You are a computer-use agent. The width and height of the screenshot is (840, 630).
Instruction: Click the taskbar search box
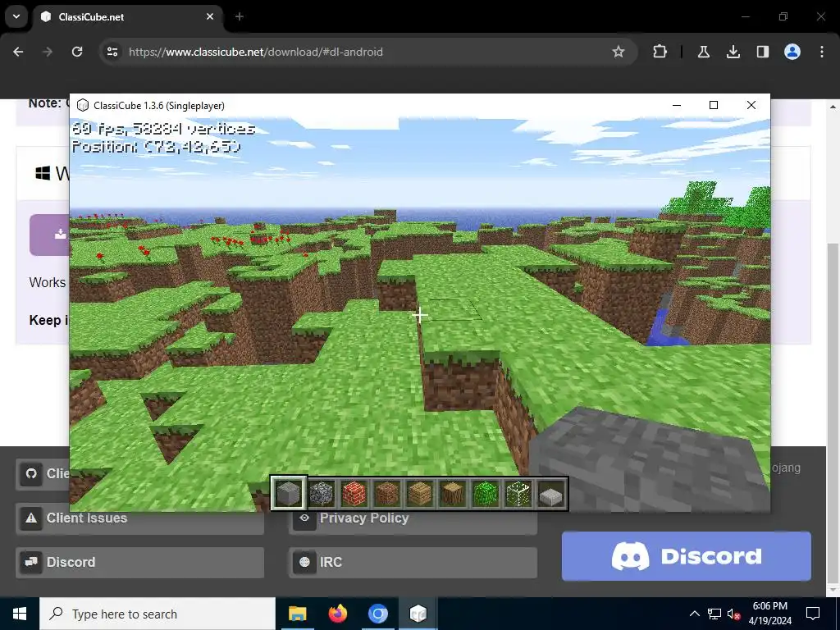(157, 614)
